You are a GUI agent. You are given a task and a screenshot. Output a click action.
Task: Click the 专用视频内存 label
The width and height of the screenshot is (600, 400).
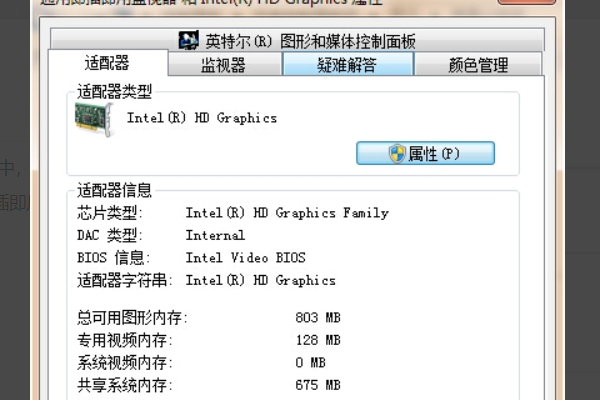click(x=125, y=340)
